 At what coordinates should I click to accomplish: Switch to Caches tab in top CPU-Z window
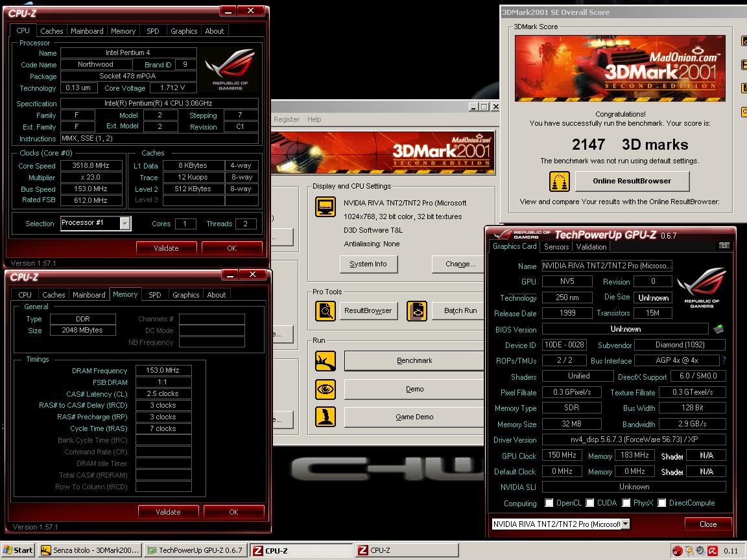[51, 31]
